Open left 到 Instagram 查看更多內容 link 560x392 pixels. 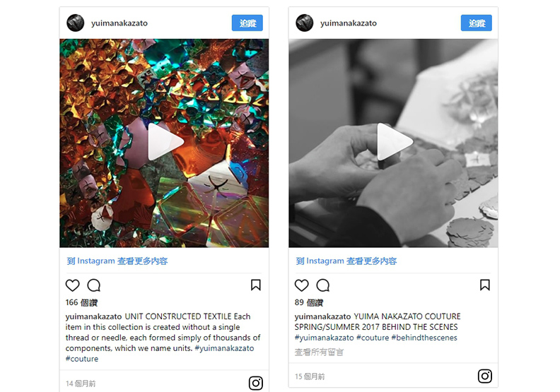(117, 261)
